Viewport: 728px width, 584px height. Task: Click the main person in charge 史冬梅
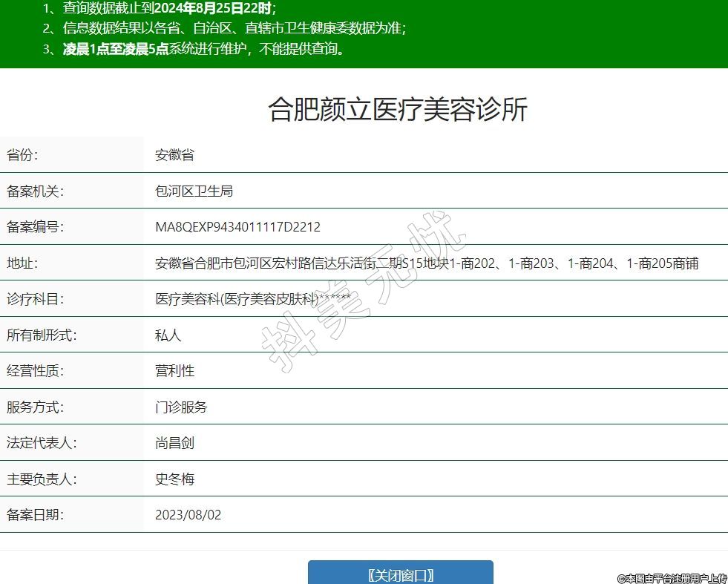click(x=174, y=479)
